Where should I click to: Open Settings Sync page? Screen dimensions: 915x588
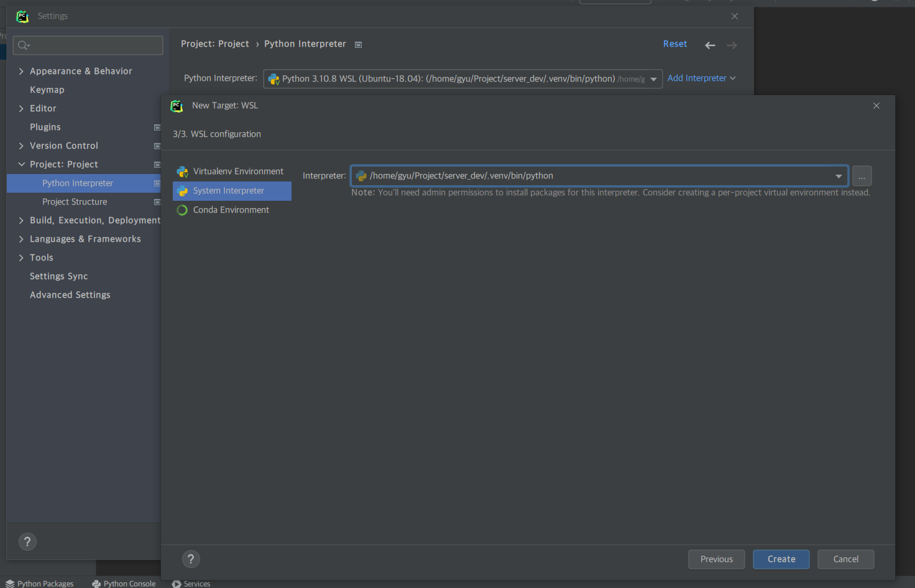tap(59, 277)
